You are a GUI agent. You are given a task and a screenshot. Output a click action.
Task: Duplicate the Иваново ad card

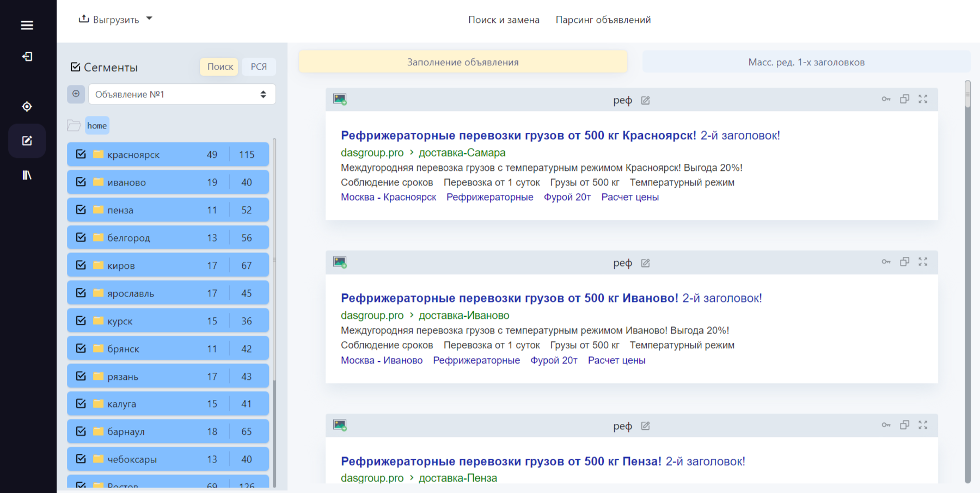point(904,262)
